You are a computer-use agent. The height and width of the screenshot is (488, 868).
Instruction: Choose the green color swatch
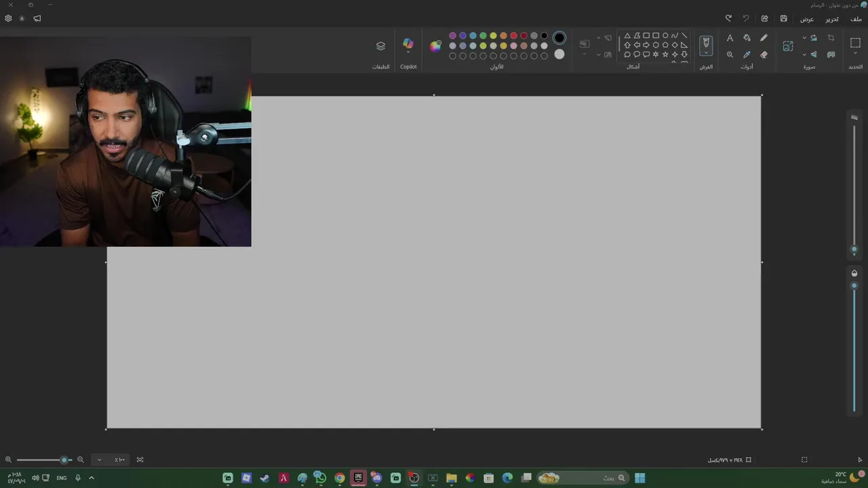pos(483,36)
